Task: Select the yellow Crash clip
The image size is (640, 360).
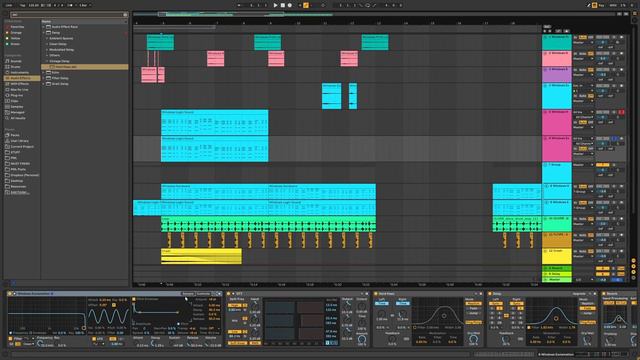Action: (x=201, y=256)
